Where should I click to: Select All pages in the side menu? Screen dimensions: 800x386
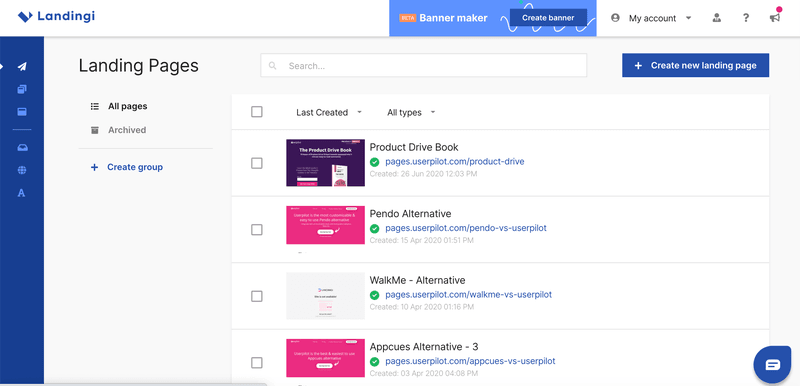(128, 107)
